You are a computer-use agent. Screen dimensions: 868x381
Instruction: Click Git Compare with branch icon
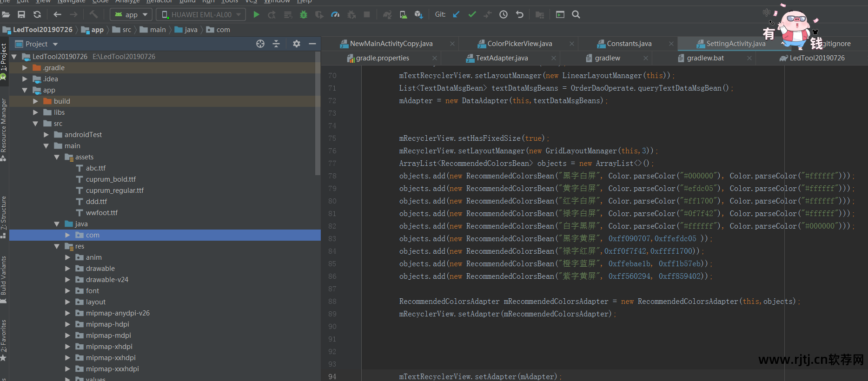[x=487, y=15]
